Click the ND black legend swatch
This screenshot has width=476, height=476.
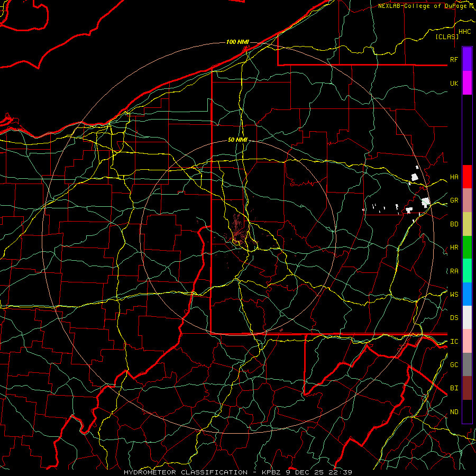click(467, 411)
